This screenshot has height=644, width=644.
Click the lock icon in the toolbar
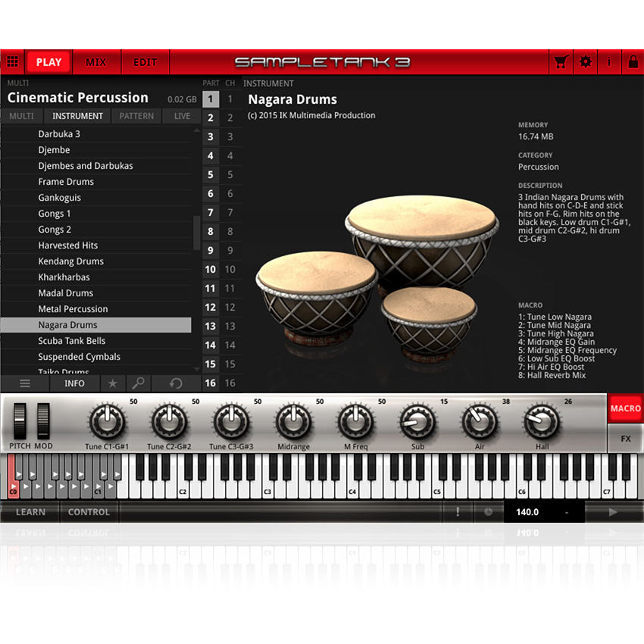tap(633, 61)
